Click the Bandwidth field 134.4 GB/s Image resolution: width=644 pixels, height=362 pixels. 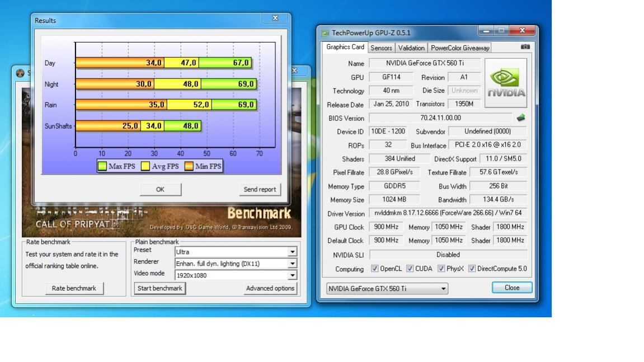coord(498,199)
